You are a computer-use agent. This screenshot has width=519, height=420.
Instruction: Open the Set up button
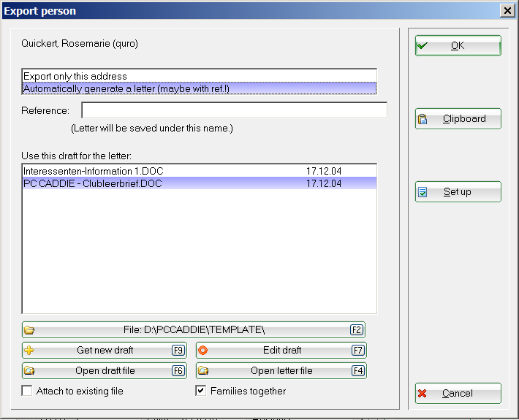(x=458, y=192)
